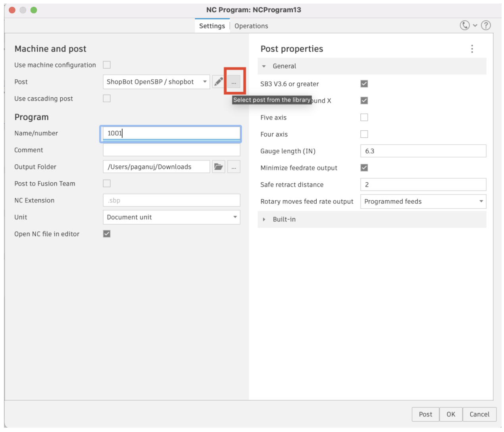Viewport: 504px width, 432px height.
Task: Enable Use machine configuration checkbox
Action: pyautogui.click(x=107, y=65)
